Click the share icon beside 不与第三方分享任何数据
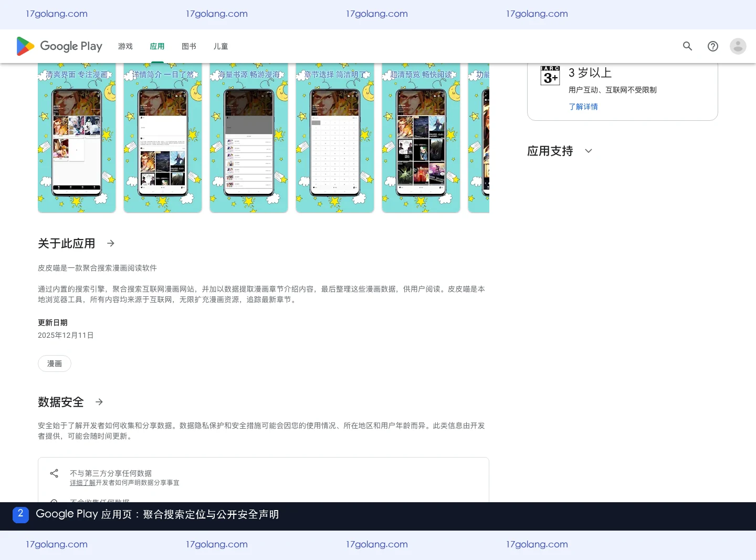 coord(54,473)
